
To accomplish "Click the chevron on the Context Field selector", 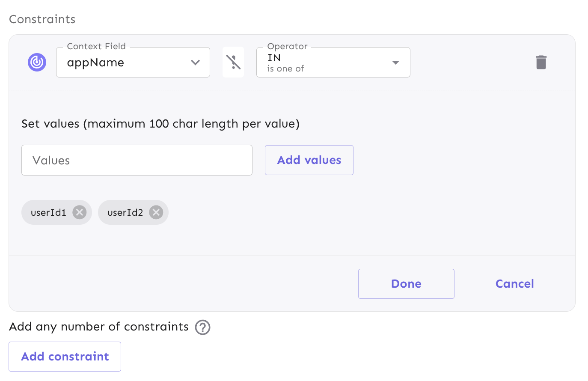I will pos(196,62).
